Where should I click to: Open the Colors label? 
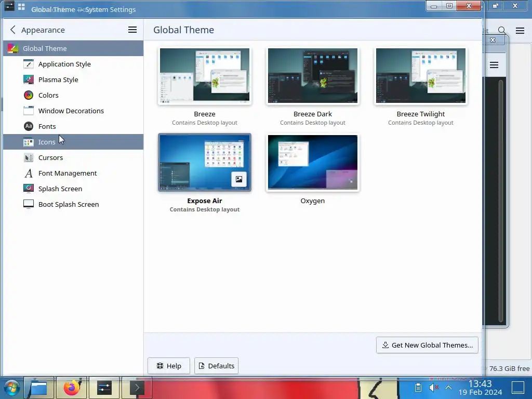[48, 96]
